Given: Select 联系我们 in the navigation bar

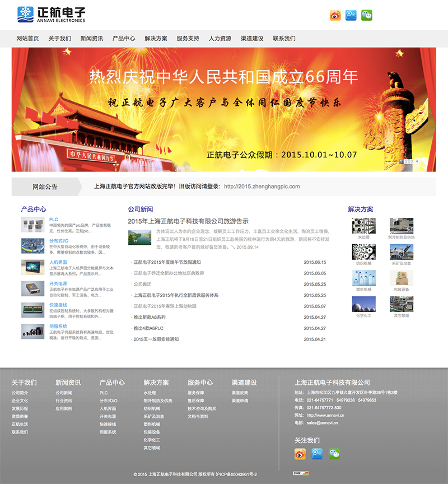Looking at the screenshot, I should click(284, 39).
